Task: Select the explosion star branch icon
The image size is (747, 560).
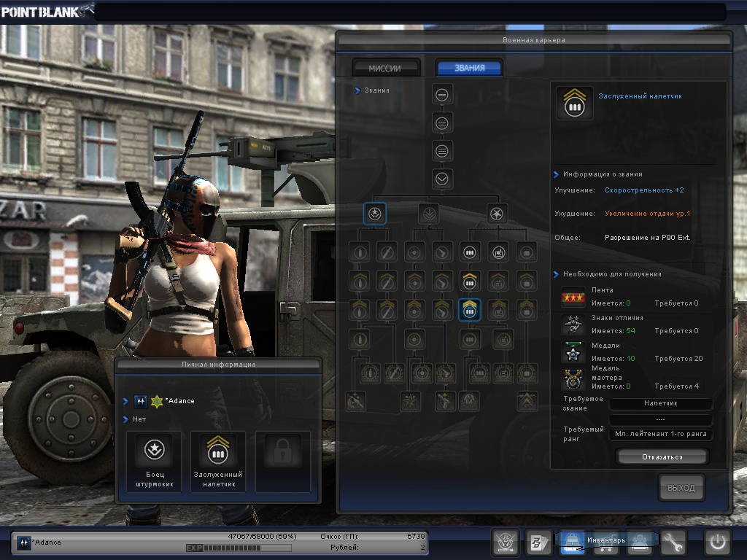Action: 496,214
